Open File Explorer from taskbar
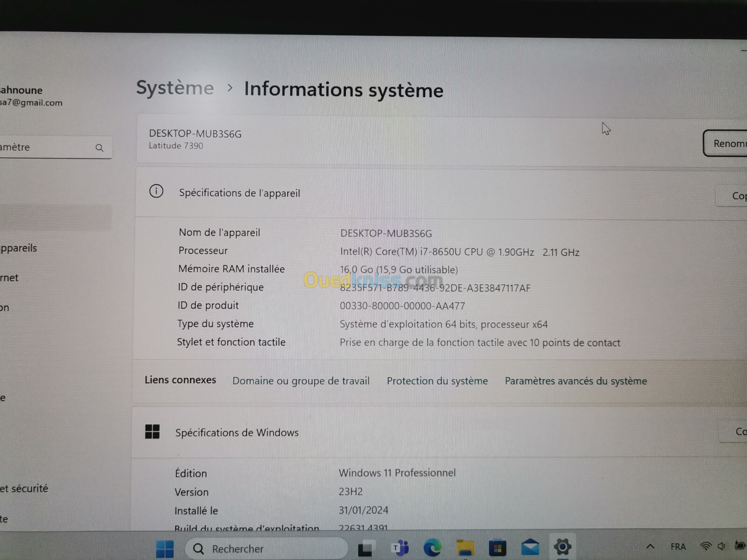 (465, 548)
